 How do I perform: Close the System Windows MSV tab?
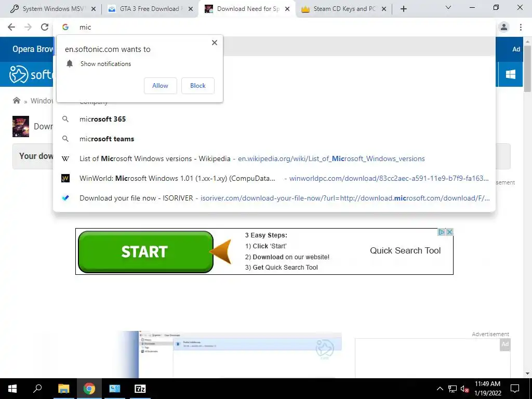pyautogui.click(x=94, y=9)
